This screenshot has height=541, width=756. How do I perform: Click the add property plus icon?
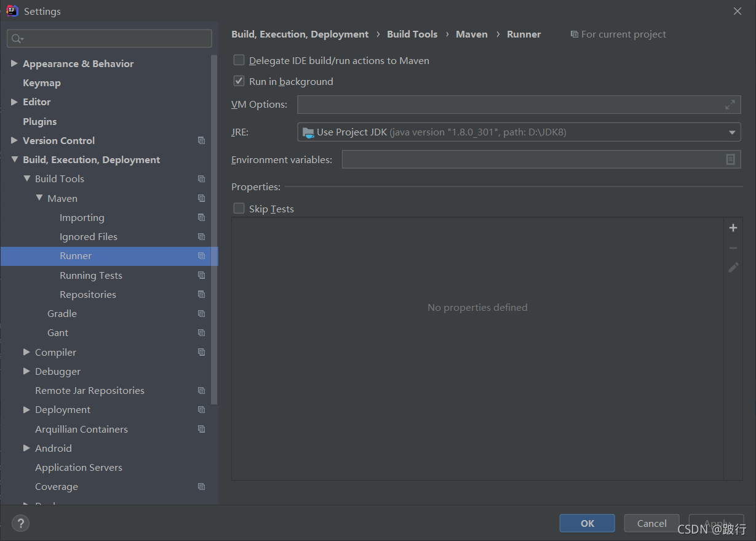click(733, 228)
